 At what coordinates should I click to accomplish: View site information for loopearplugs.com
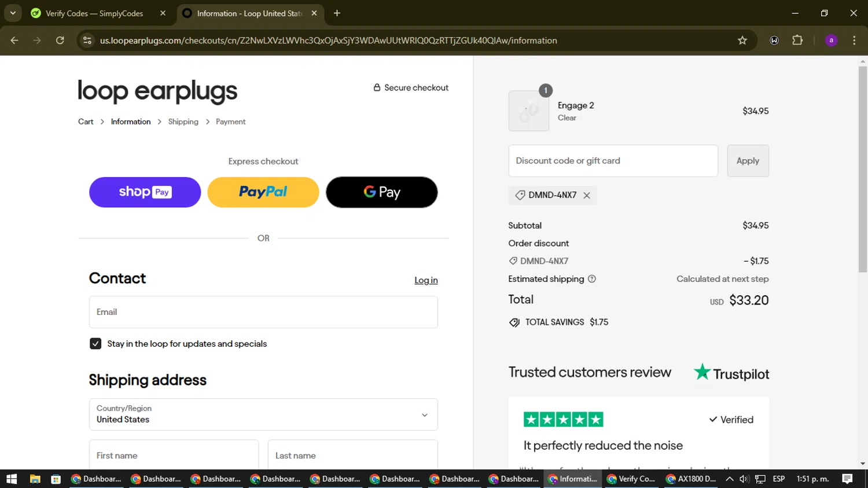87,41
